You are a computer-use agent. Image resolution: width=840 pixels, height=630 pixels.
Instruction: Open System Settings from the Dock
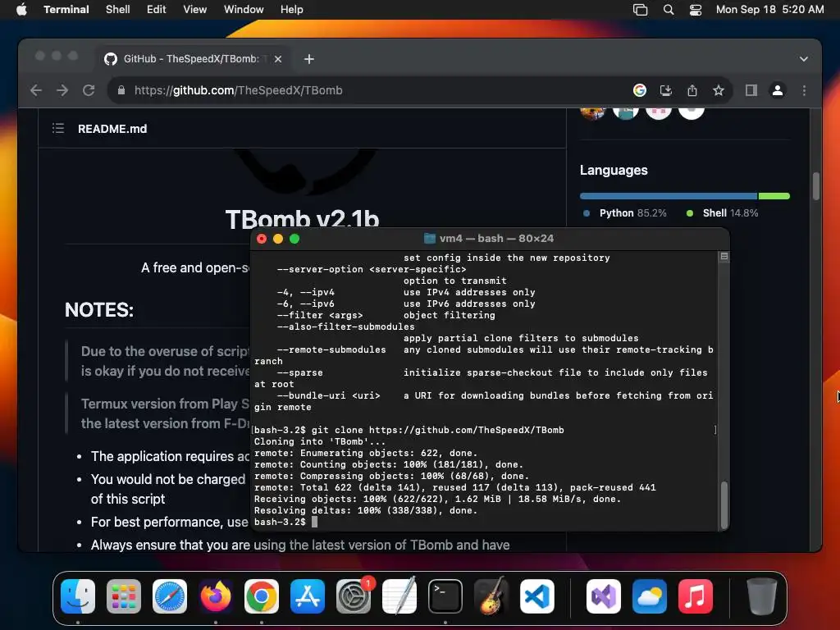[x=354, y=596]
